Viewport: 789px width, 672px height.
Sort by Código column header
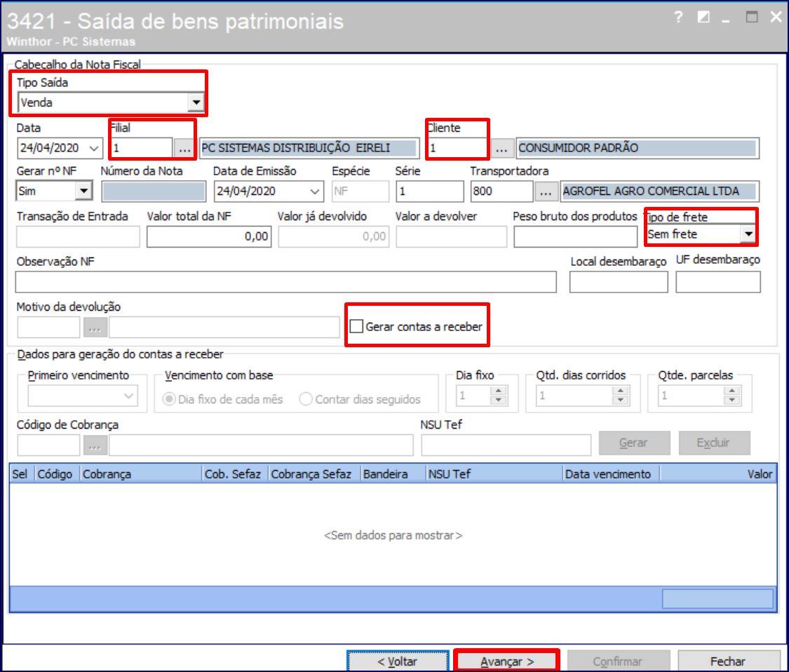(x=55, y=474)
